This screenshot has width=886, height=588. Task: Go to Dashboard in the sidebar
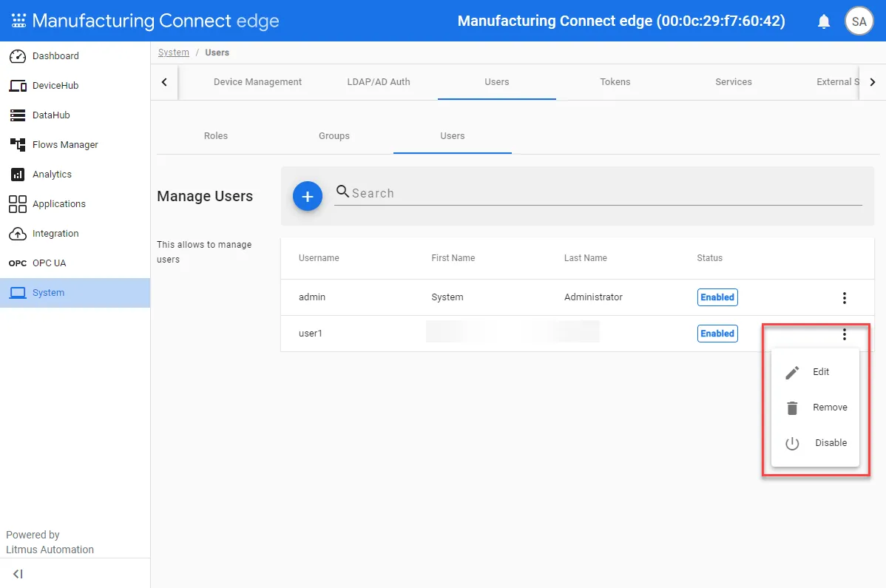75,56
